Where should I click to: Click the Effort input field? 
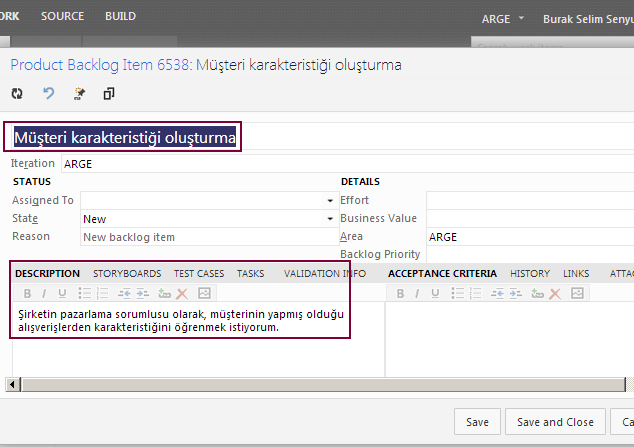click(529, 200)
